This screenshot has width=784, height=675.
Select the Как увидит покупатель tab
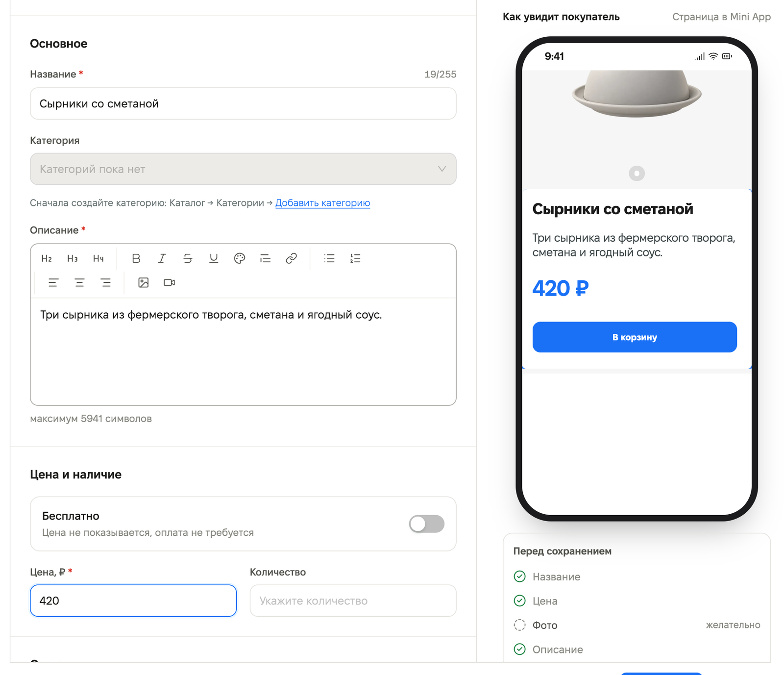(x=561, y=17)
